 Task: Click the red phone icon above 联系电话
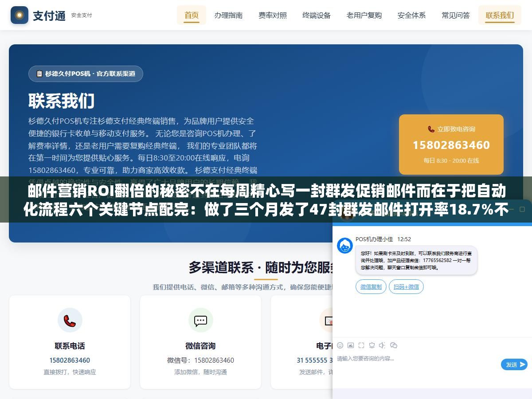click(x=70, y=320)
